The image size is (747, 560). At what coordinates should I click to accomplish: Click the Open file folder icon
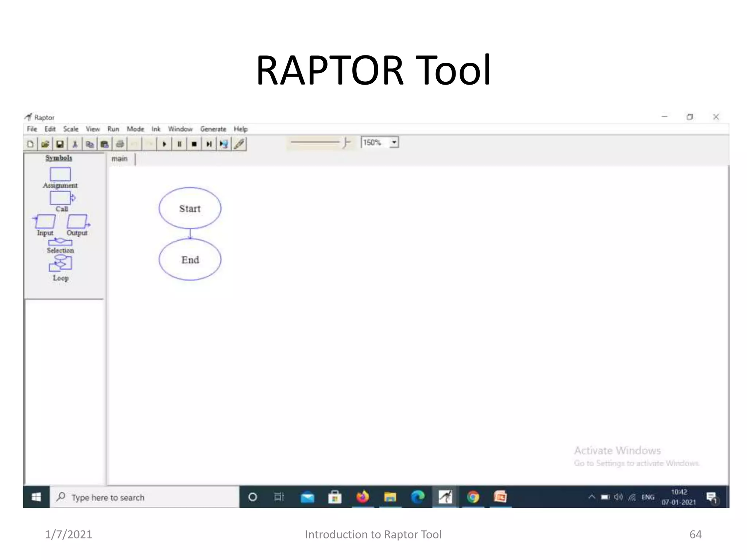[45, 144]
